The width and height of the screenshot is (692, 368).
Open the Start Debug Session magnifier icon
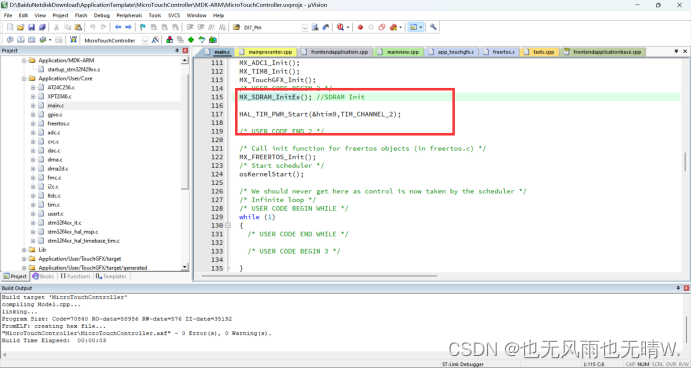(340, 27)
